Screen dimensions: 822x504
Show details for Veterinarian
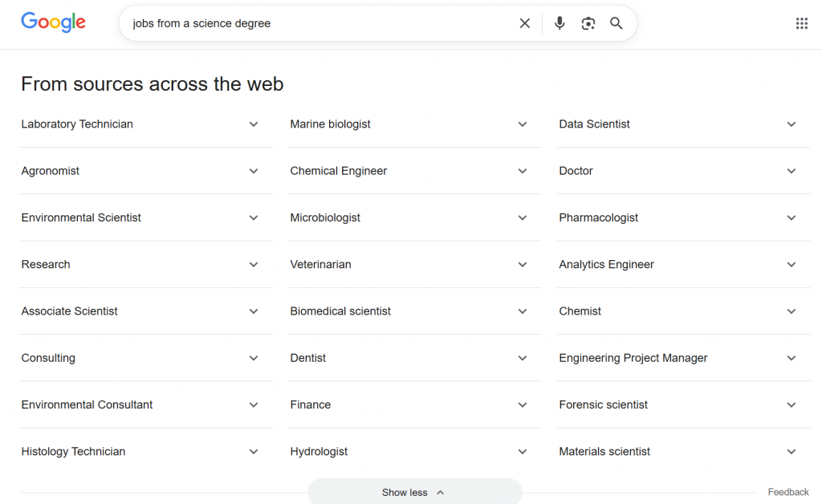[414, 264]
